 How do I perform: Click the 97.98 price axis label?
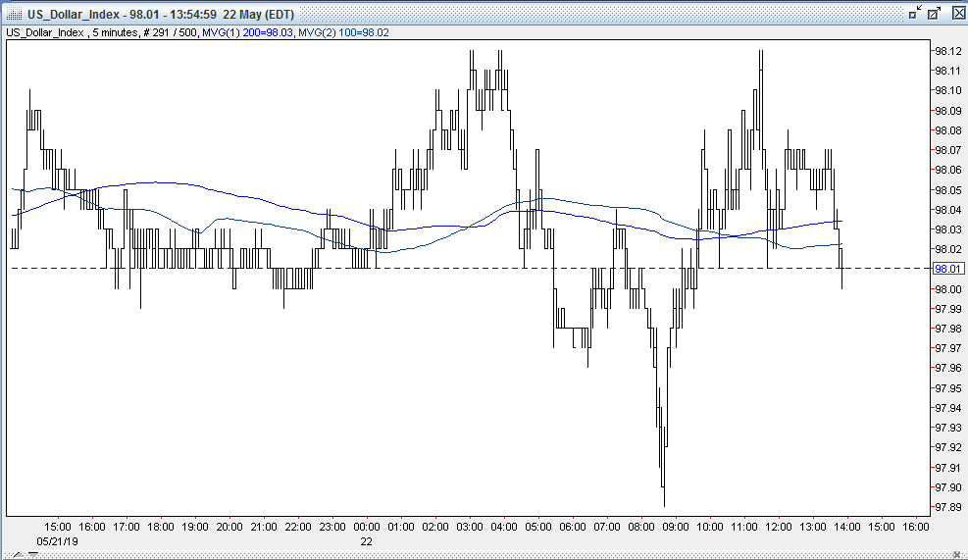click(x=947, y=329)
